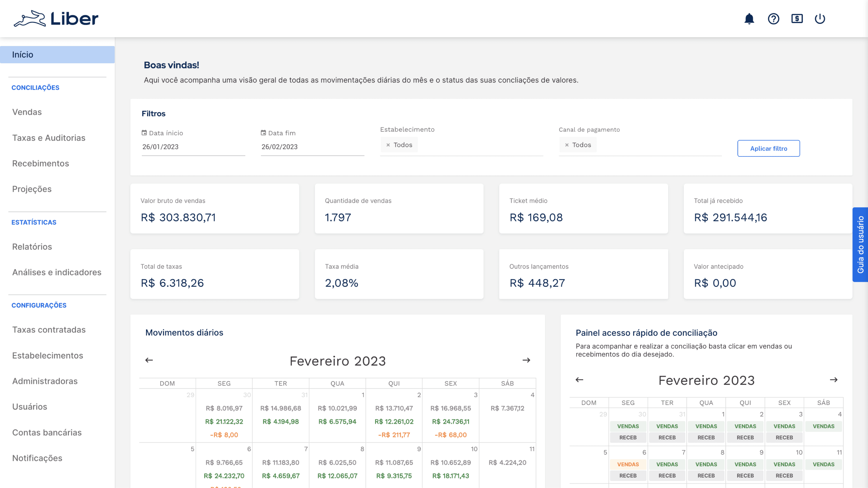
Task: Open the notifications bell icon
Action: click(749, 19)
